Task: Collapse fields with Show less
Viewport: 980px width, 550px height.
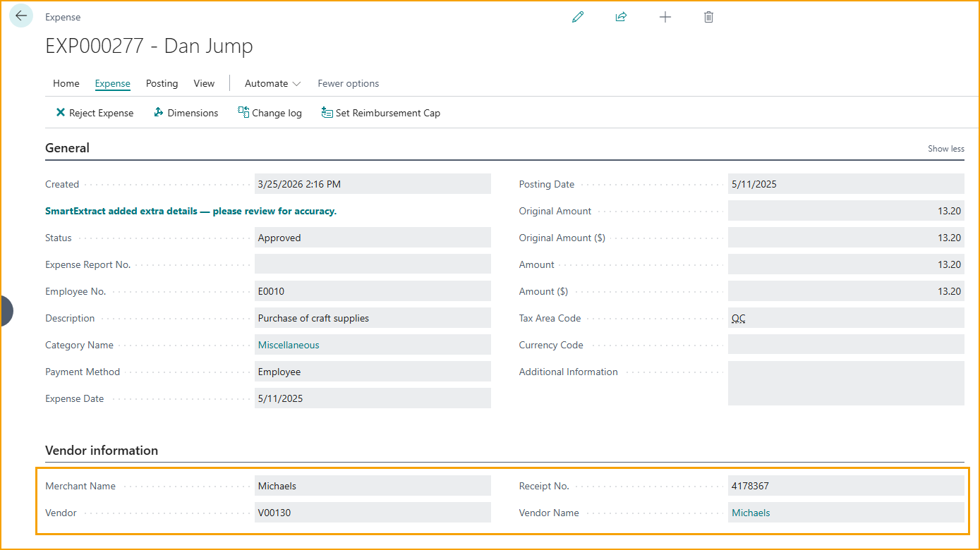Action: (945, 149)
